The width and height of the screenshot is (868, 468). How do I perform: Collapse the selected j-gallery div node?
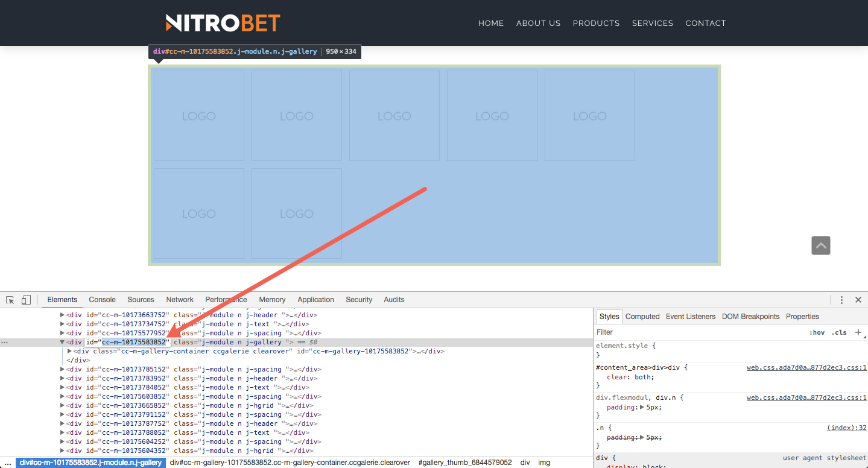tap(62, 343)
